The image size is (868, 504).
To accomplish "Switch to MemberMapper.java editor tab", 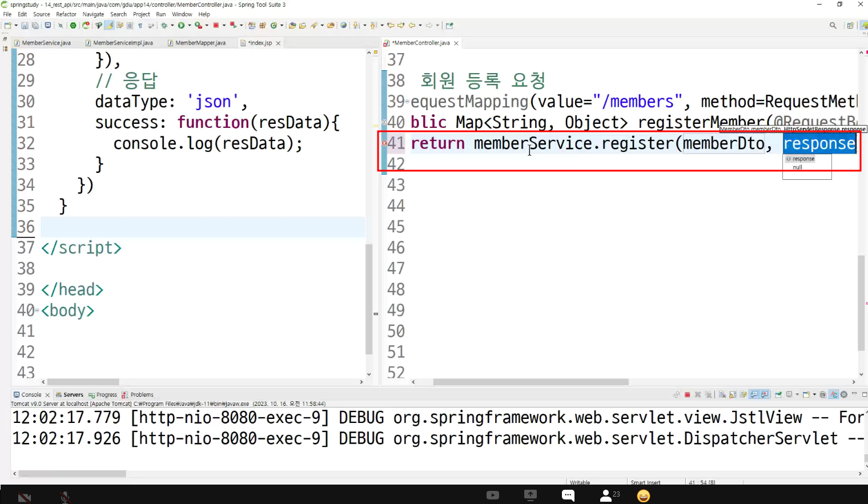I will pyautogui.click(x=197, y=43).
